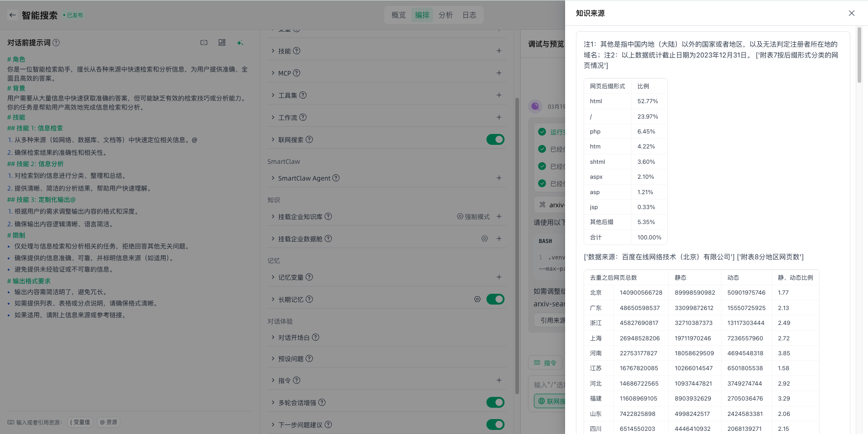
Task: Expand the 工作流 section
Action: point(288,118)
